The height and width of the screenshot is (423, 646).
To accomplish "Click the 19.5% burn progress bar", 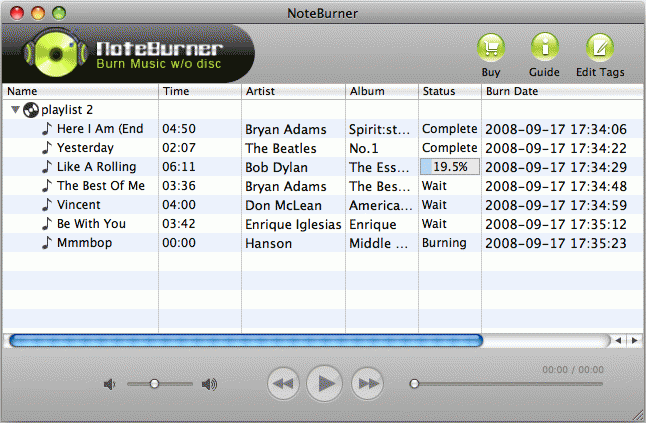I will click(450, 167).
